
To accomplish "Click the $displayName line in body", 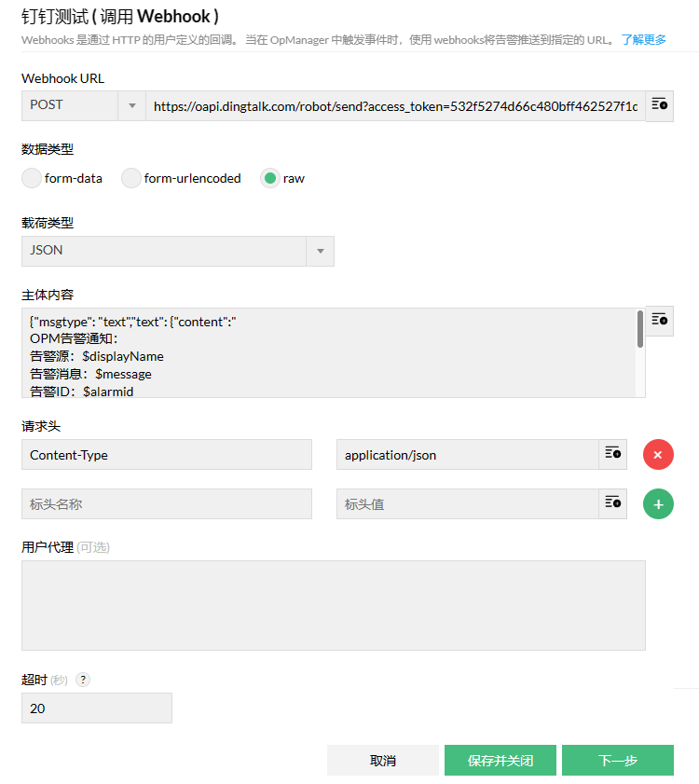I will [97, 356].
